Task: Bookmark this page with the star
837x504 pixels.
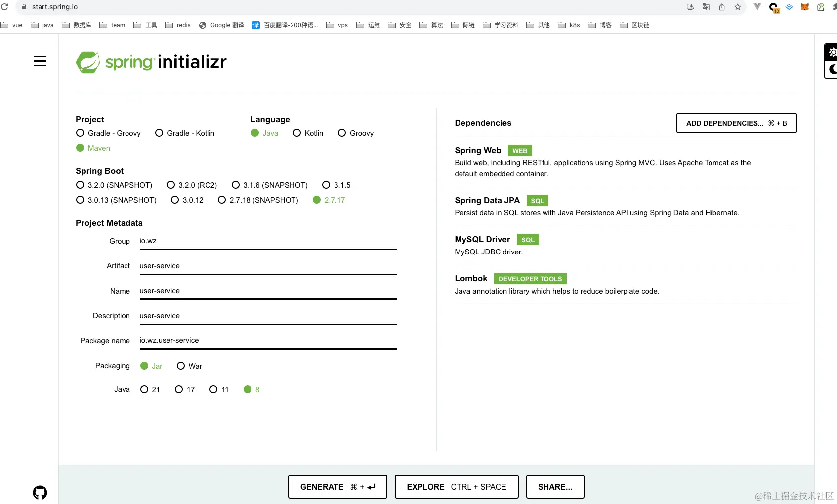Action: pyautogui.click(x=738, y=7)
